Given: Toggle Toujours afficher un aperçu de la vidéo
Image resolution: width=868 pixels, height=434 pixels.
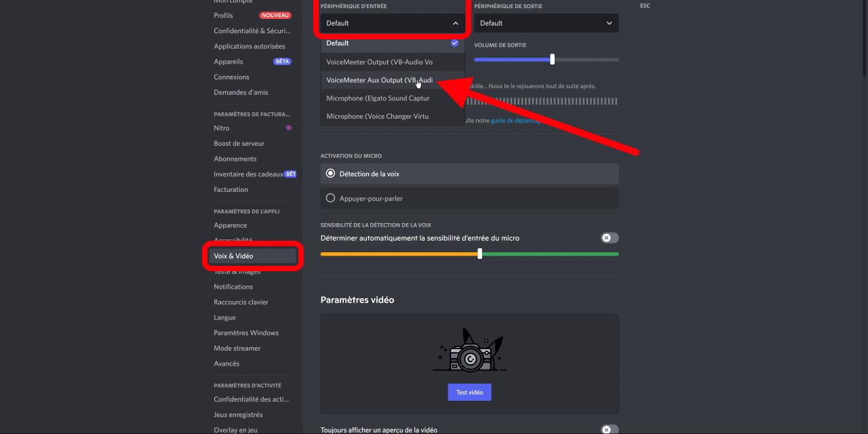Looking at the screenshot, I should coord(609,430).
